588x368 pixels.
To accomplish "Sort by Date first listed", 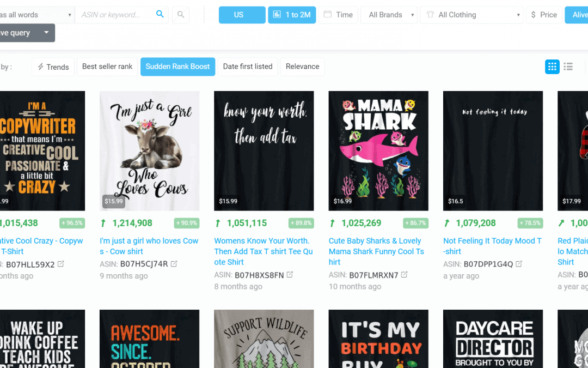I will pyautogui.click(x=248, y=67).
